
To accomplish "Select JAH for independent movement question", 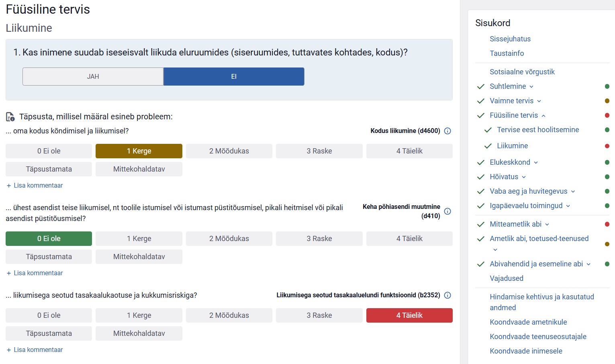I will [x=93, y=76].
